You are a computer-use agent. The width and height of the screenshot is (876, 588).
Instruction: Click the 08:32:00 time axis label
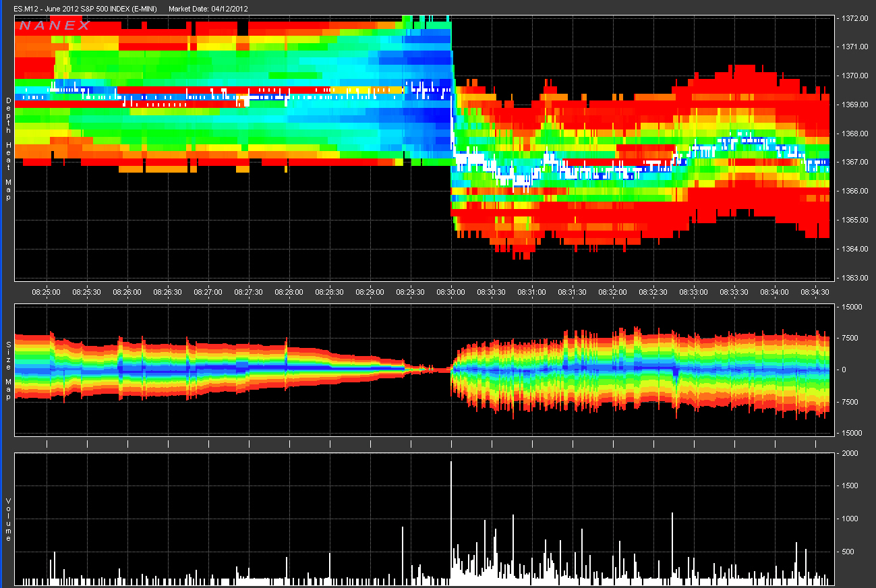(613, 292)
